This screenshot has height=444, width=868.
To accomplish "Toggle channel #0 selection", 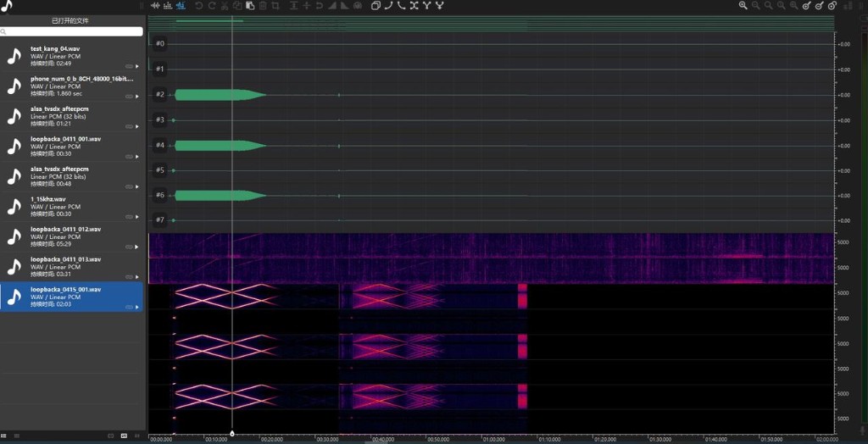I will (x=160, y=44).
